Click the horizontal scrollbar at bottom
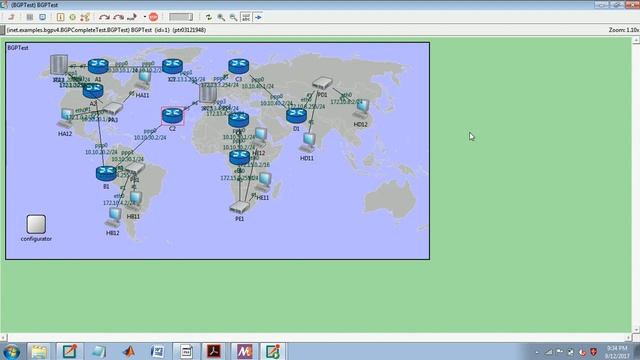The height and width of the screenshot is (360, 640). pos(316,338)
